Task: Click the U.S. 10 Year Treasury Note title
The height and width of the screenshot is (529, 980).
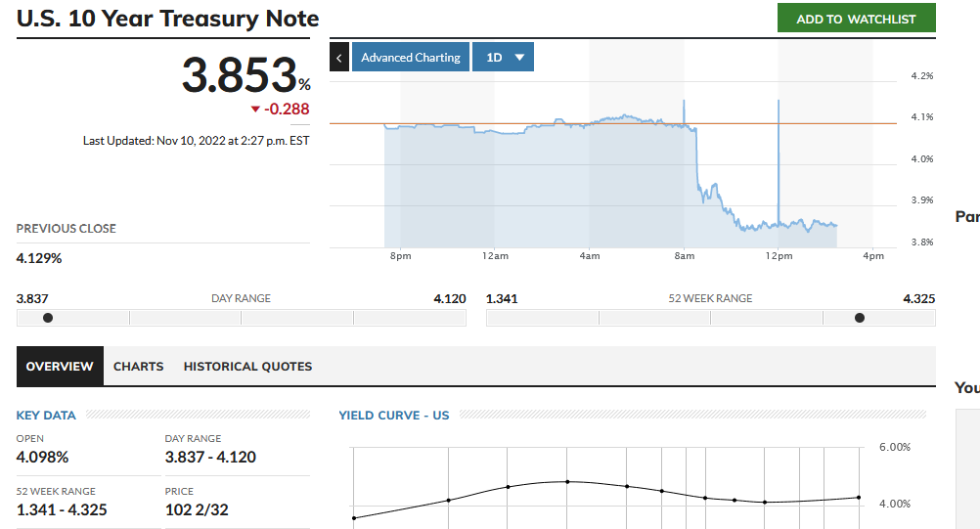Action: point(167,19)
